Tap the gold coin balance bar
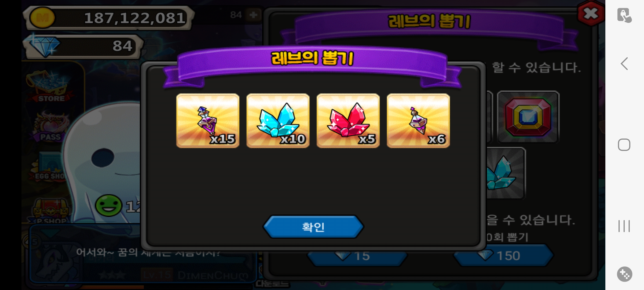This screenshot has height=290, width=644. [x=109, y=18]
